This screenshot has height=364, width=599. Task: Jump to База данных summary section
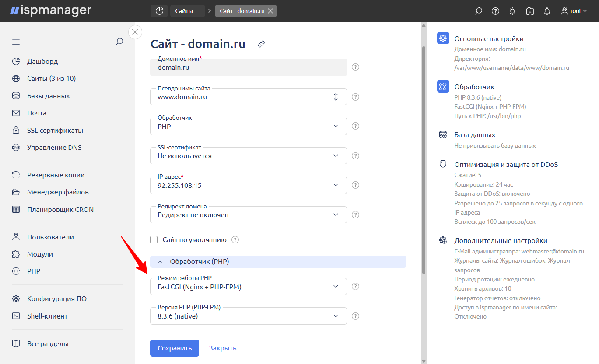pos(475,135)
